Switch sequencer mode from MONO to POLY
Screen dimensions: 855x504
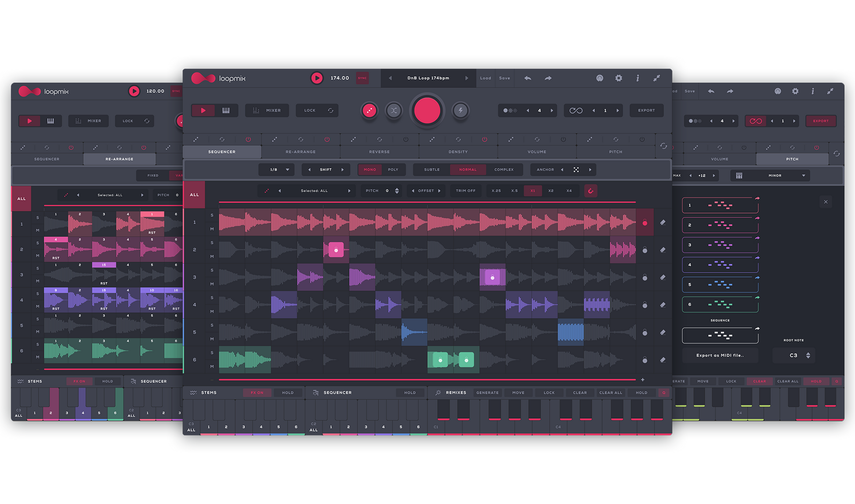click(393, 169)
